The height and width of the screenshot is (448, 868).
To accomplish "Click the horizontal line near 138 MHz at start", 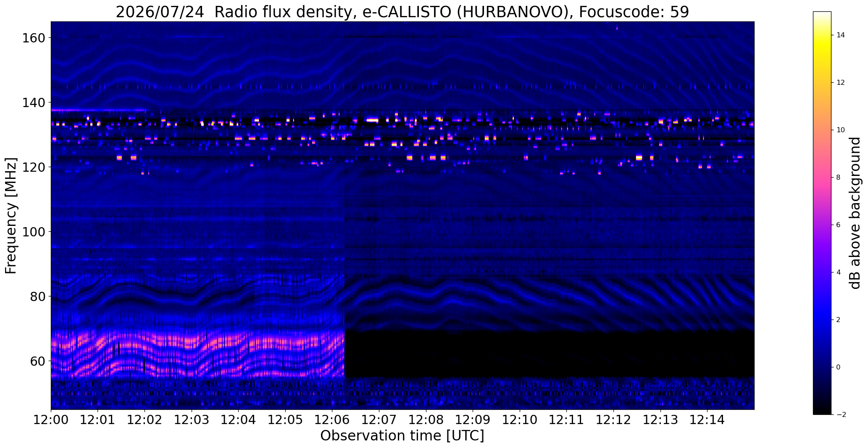I will pos(98,110).
